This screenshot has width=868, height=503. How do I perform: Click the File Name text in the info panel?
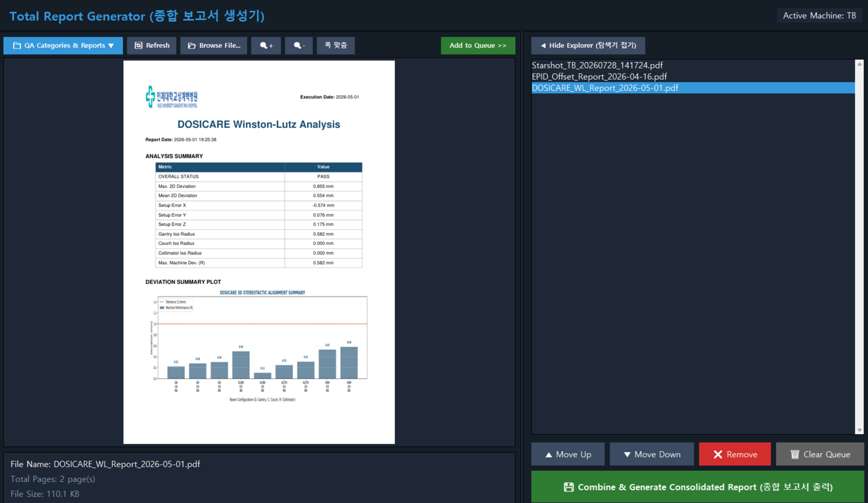105,464
